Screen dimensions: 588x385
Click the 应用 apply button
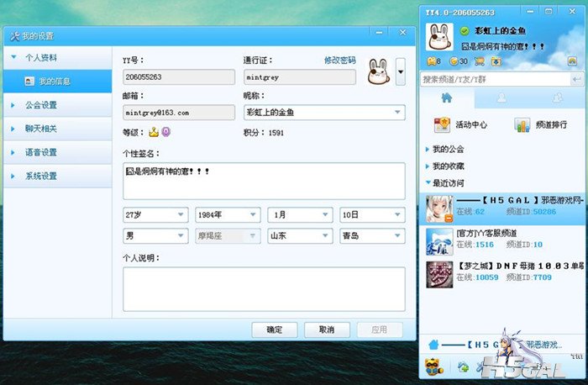pos(380,330)
